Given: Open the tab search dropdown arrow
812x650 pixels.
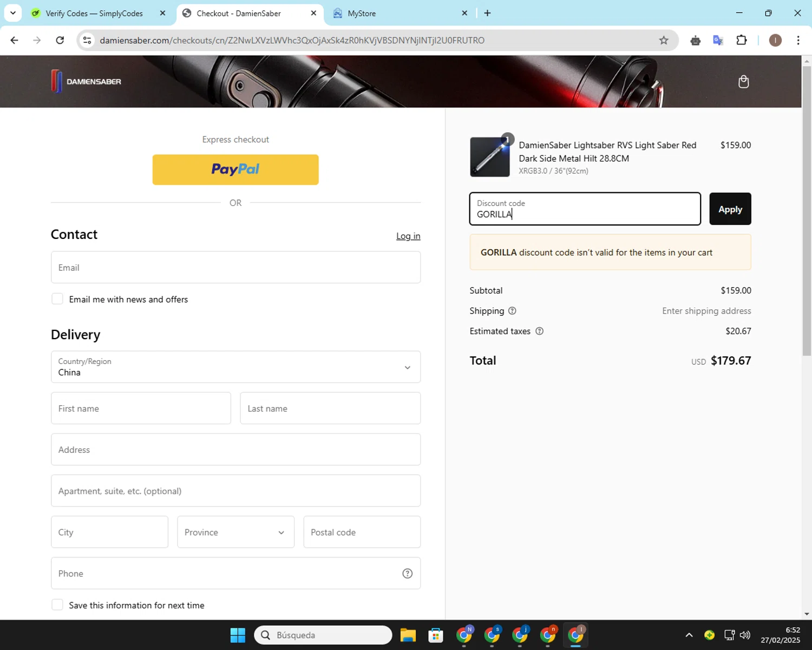Looking at the screenshot, I should pos(13,13).
